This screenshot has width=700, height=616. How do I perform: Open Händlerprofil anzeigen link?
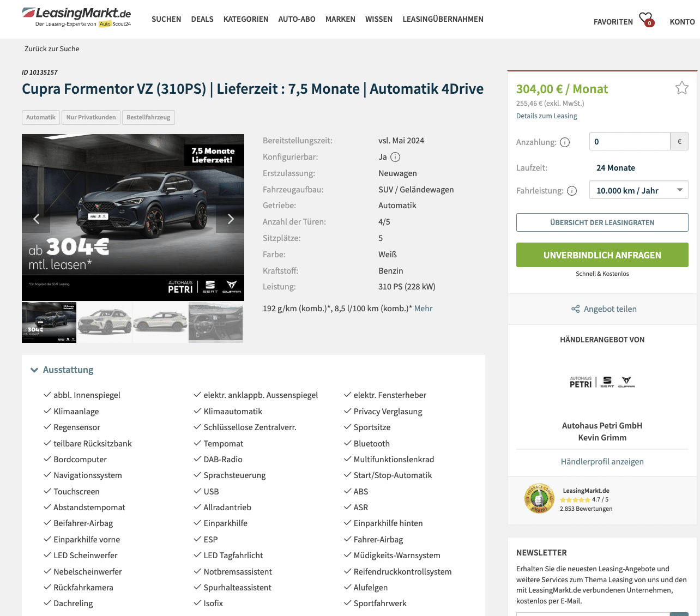click(x=602, y=462)
